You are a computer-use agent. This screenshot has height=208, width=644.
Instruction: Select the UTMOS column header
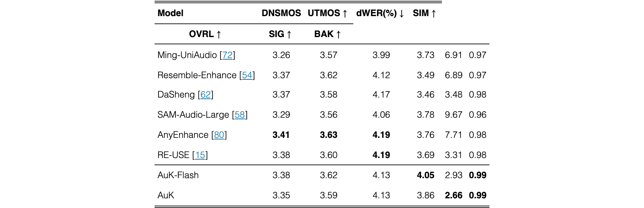click(328, 13)
